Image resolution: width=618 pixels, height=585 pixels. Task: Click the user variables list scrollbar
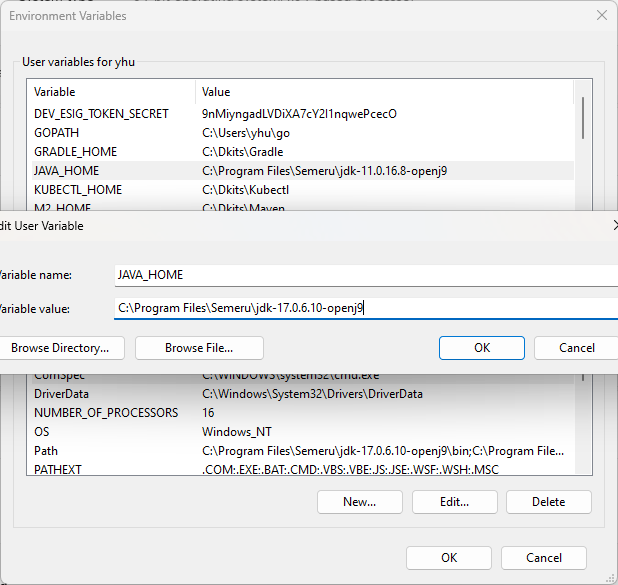click(x=583, y=118)
